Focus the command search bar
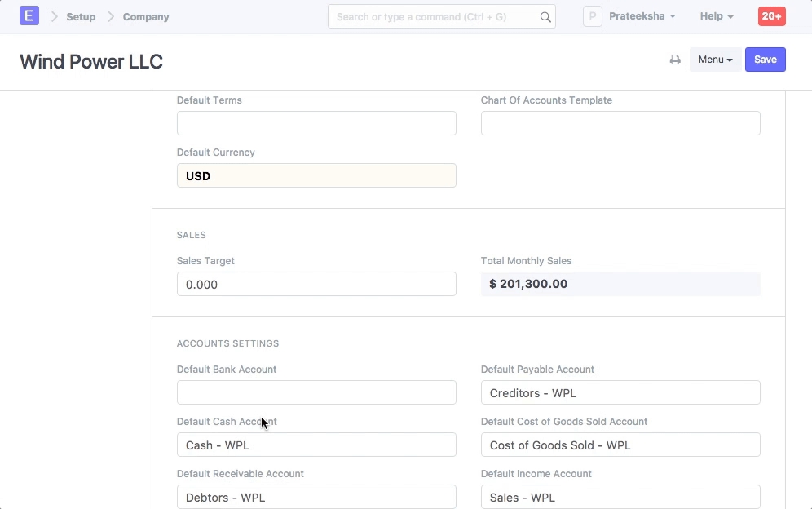The image size is (812, 509). 432,17
